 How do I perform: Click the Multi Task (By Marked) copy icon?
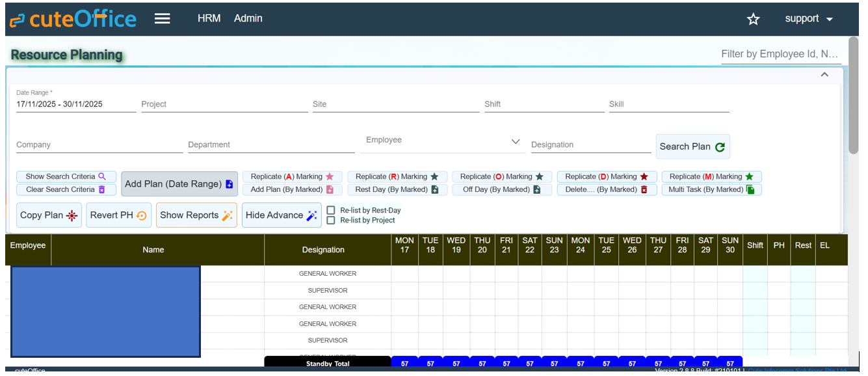pos(750,190)
